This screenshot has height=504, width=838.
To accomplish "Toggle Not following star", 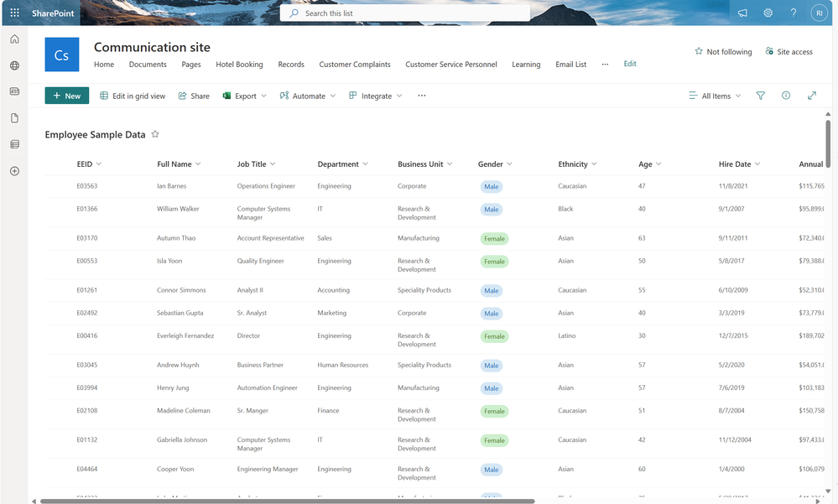I will (723, 52).
